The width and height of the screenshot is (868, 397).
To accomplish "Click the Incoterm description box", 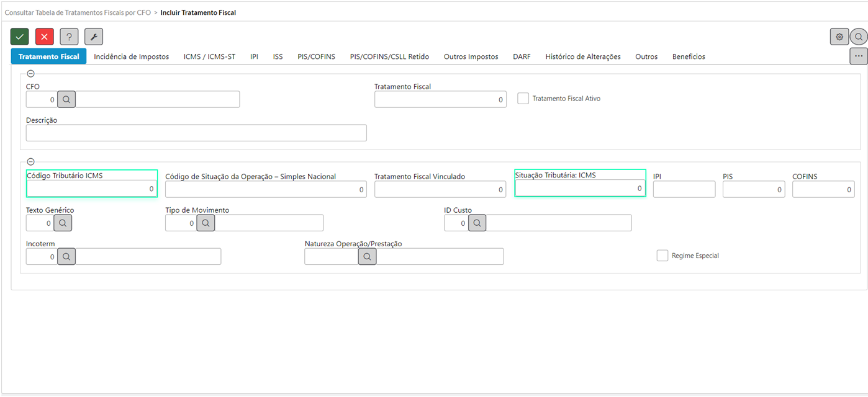I will click(x=148, y=256).
